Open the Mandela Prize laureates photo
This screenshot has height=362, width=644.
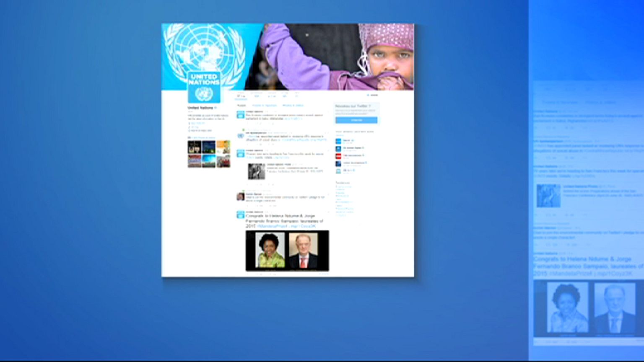tap(287, 251)
